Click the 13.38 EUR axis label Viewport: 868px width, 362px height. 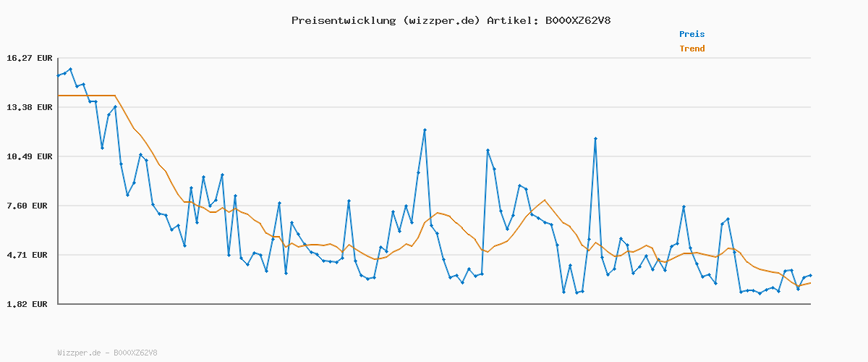[29, 107]
